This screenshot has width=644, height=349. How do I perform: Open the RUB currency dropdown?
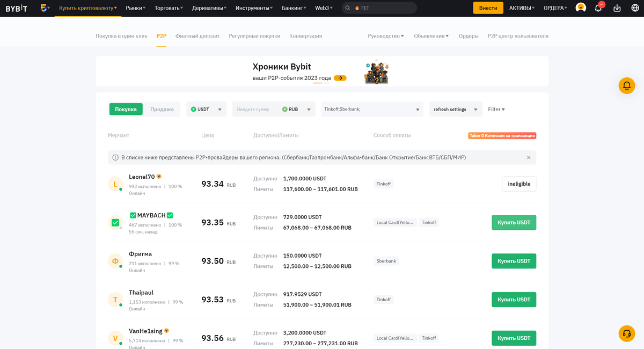pos(297,109)
